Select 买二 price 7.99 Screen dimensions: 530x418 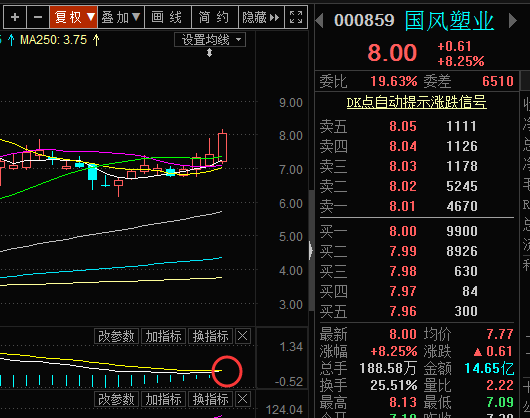tap(403, 251)
